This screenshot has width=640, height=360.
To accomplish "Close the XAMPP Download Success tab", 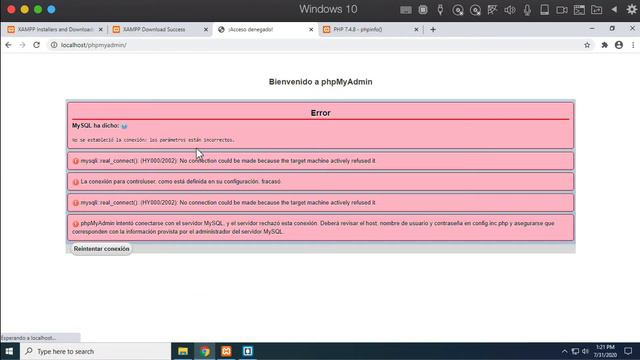I will [x=206, y=29].
